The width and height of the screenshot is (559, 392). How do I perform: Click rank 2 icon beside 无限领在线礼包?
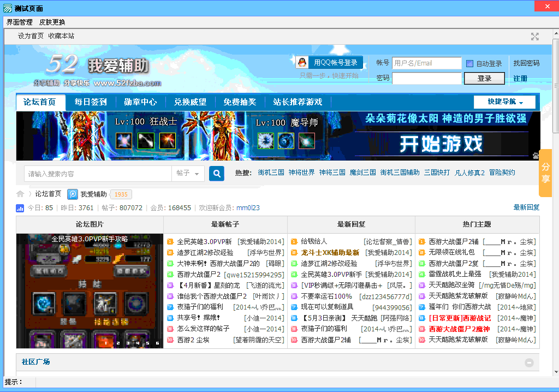coord(422,253)
